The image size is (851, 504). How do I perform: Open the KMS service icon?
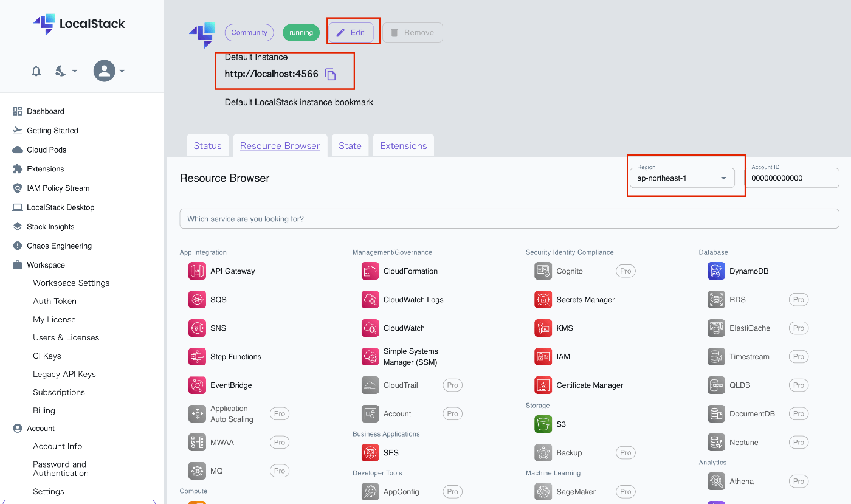(543, 328)
